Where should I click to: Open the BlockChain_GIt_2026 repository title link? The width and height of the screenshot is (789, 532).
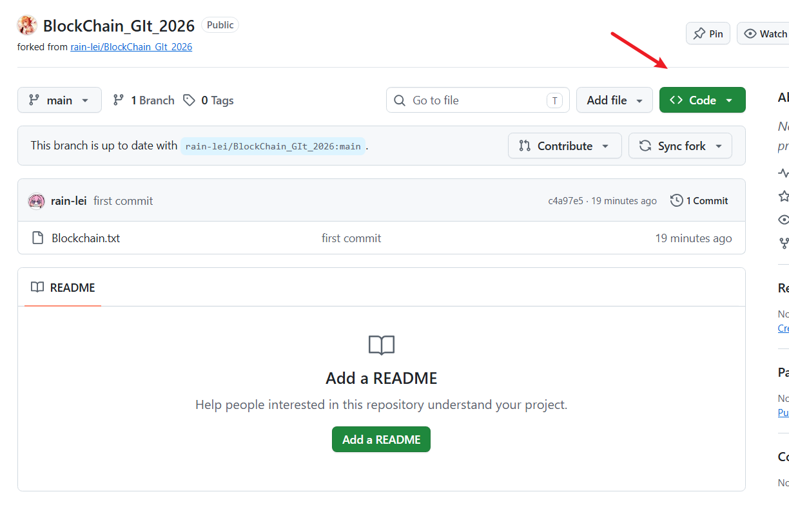[119, 26]
